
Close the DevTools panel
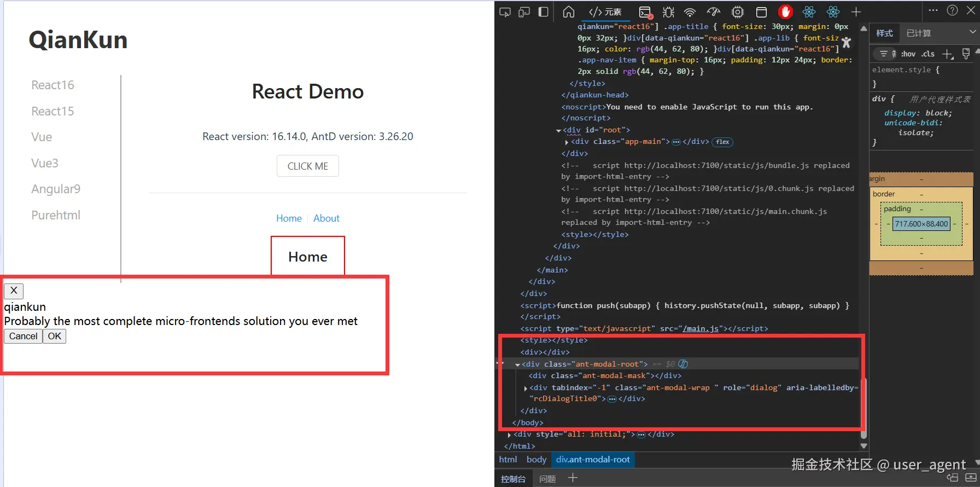click(971, 10)
